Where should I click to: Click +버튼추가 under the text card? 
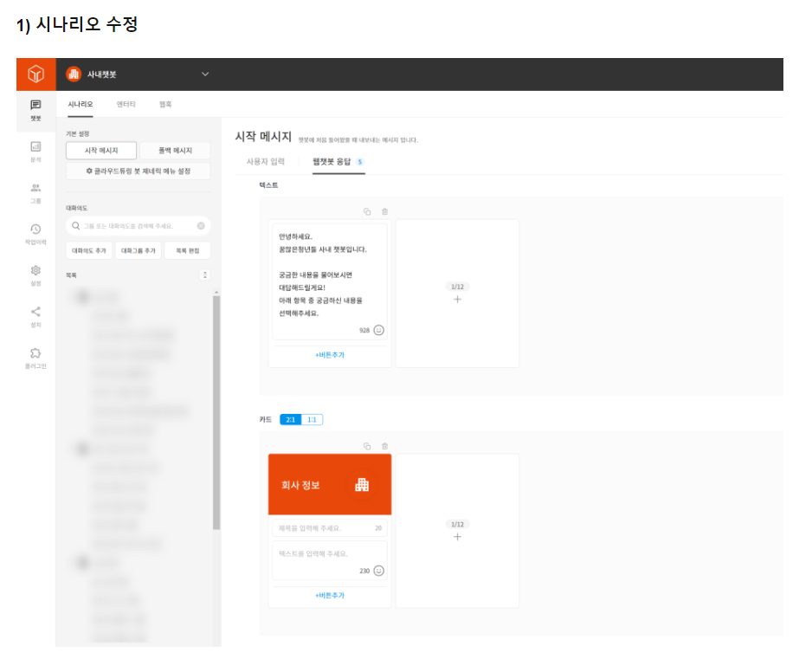pyautogui.click(x=330, y=355)
